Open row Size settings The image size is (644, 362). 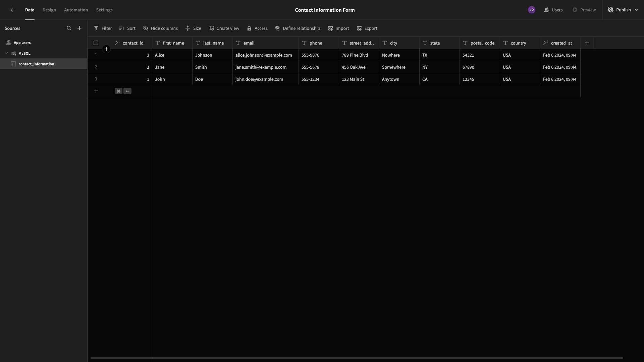pos(193,28)
